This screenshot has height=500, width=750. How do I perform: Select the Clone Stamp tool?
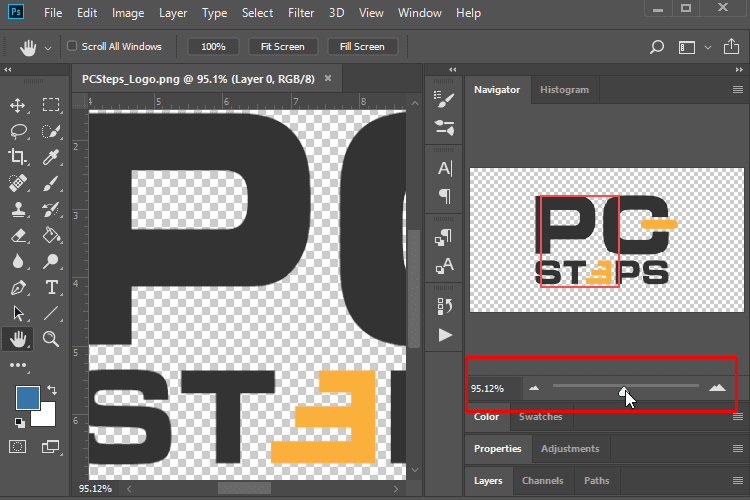tap(18, 209)
